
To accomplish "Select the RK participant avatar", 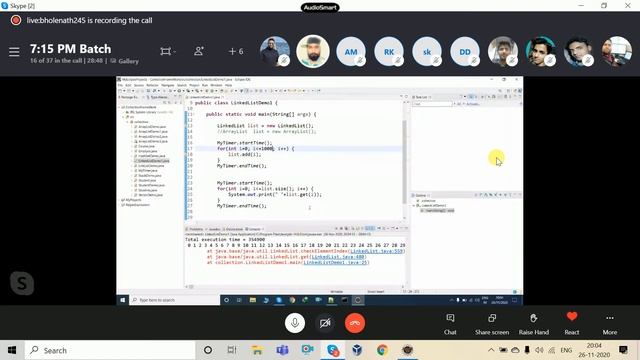I will [x=389, y=51].
